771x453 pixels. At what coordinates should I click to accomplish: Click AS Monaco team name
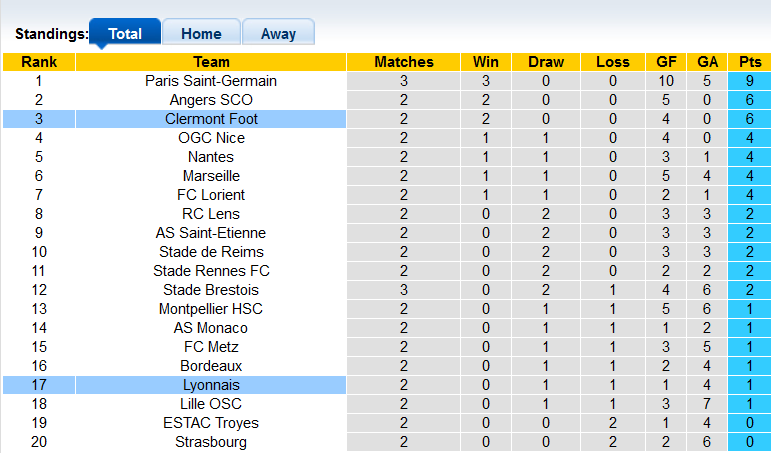(211, 328)
